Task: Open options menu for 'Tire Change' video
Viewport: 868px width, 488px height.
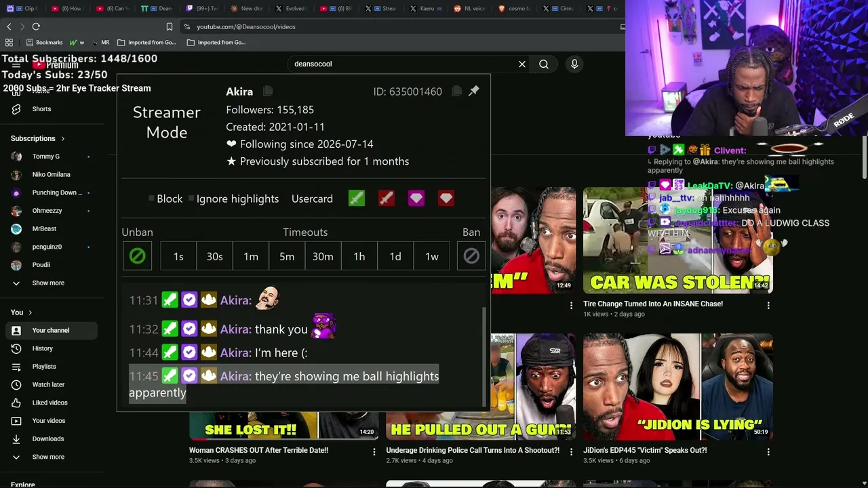Action: 768,305
